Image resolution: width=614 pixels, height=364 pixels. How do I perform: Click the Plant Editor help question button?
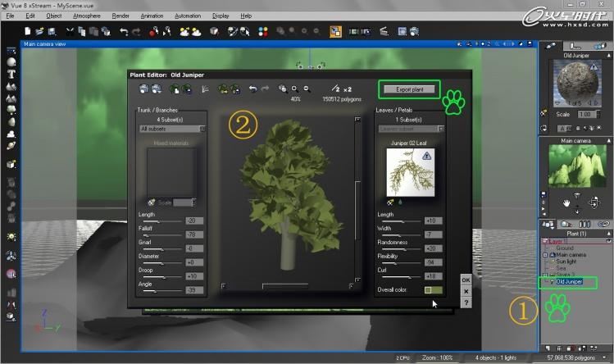pyautogui.click(x=466, y=303)
